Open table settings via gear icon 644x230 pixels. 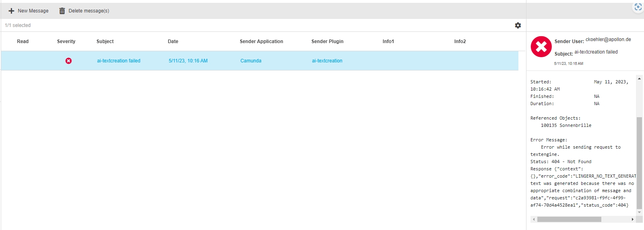[x=518, y=25]
